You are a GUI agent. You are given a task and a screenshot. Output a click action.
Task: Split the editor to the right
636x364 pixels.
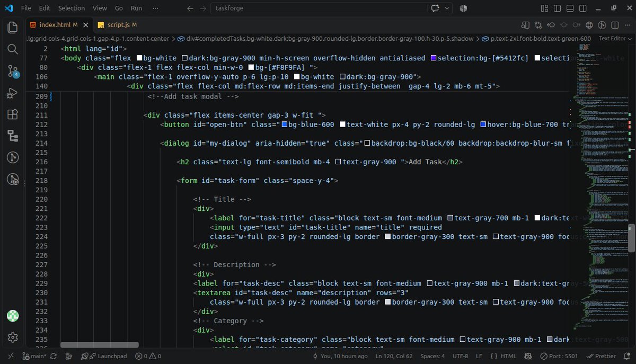[615, 25]
